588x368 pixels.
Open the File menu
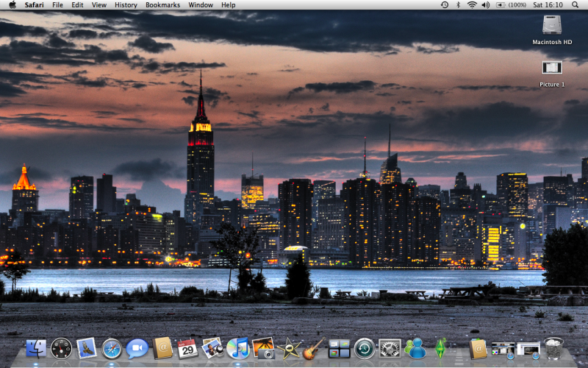57,5
